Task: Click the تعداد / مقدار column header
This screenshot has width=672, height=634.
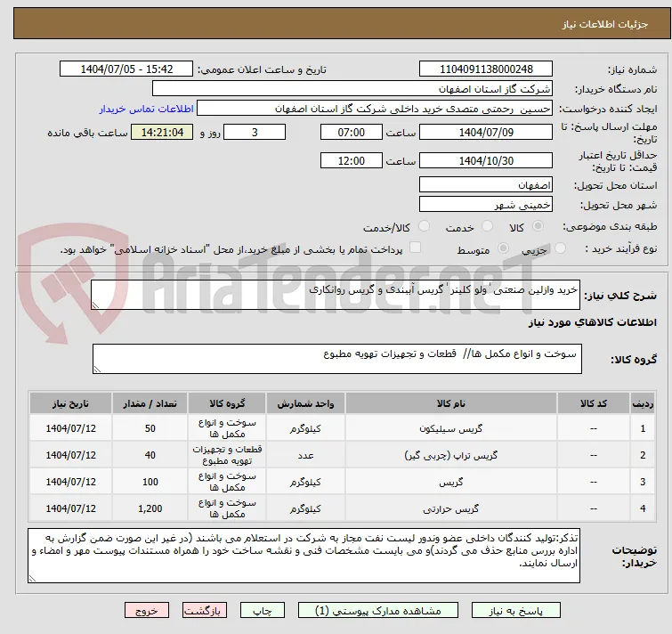Action: click(x=150, y=403)
